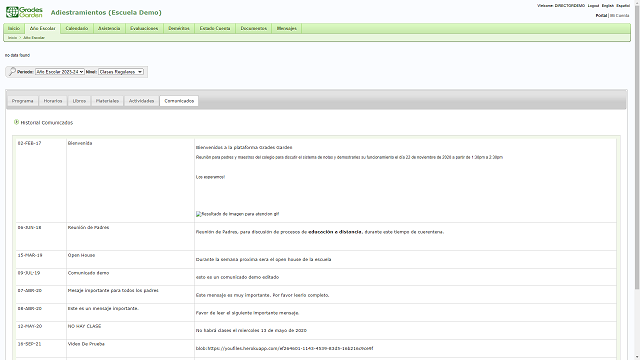Click the no data found message
The height and width of the screenshot is (360, 640).
(x=17, y=55)
